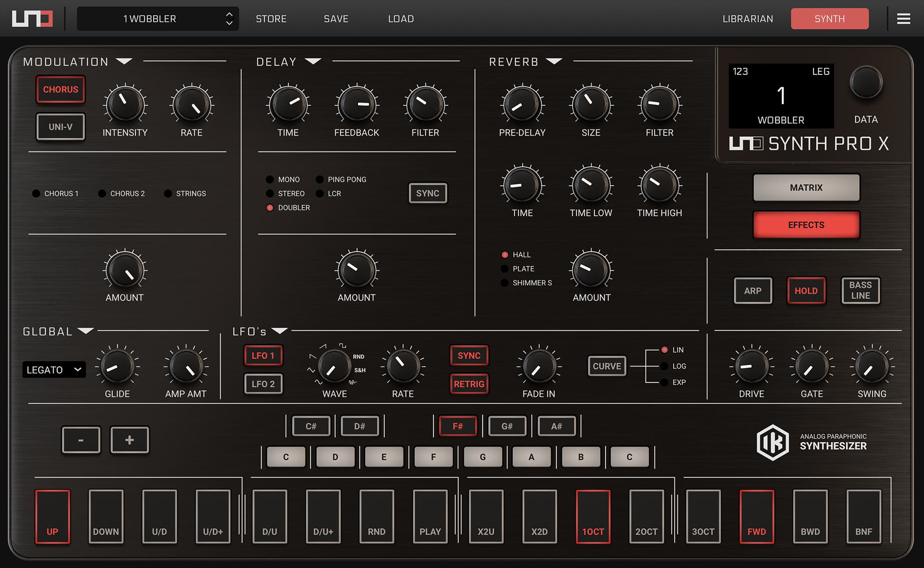Click the LFO WAVE selector knob
The height and width of the screenshot is (568, 924).
[x=334, y=366]
